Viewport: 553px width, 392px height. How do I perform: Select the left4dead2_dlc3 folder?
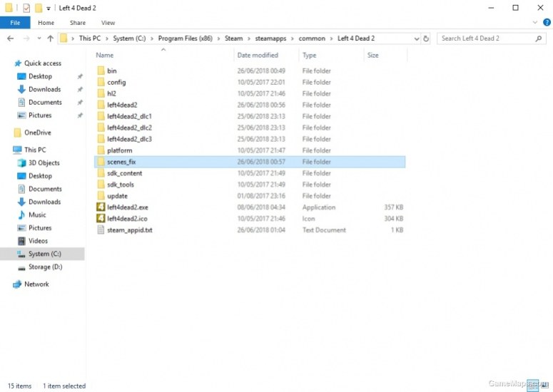tap(250, 139)
